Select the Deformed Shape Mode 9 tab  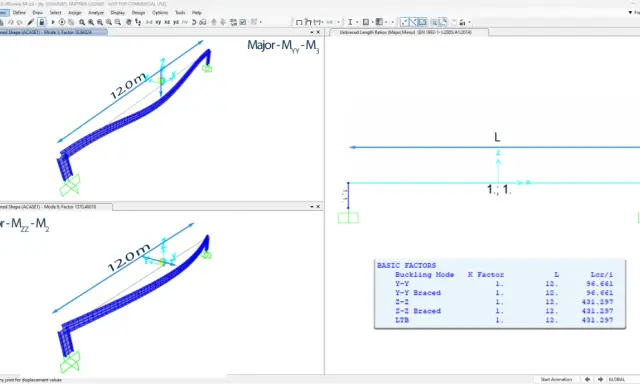pos(56,207)
